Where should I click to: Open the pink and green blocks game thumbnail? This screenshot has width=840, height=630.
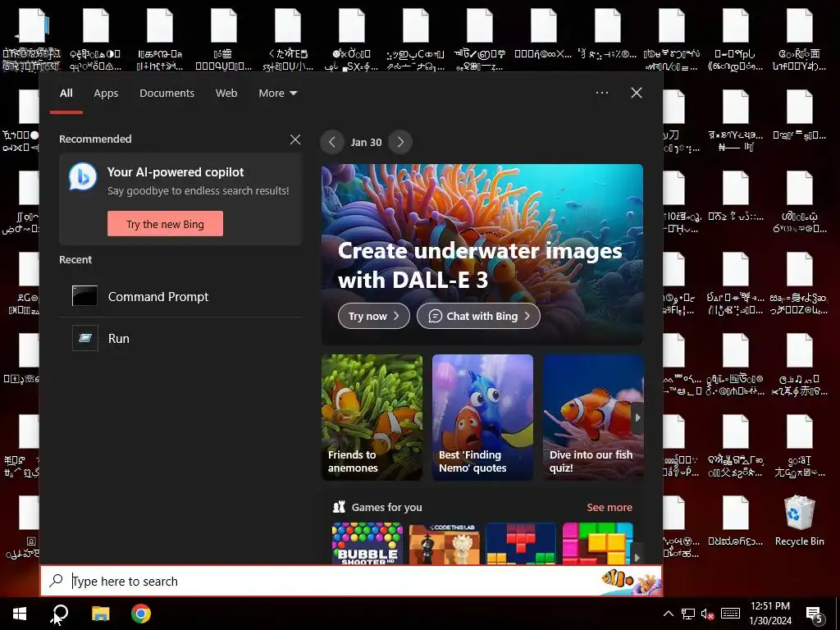[x=597, y=543]
